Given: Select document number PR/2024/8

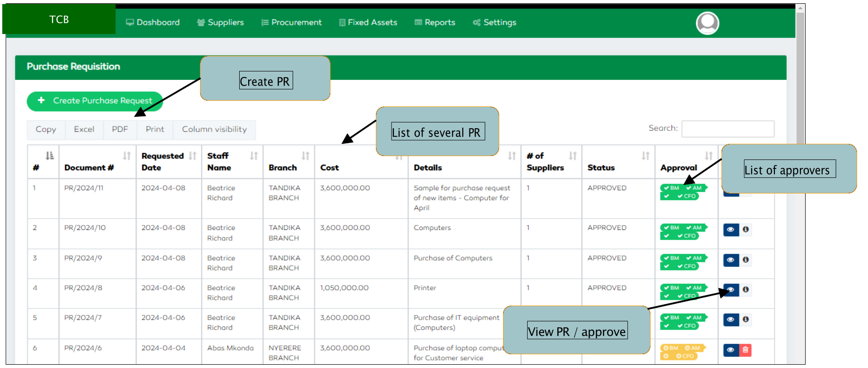Looking at the screenshot, I should [83, 288].
